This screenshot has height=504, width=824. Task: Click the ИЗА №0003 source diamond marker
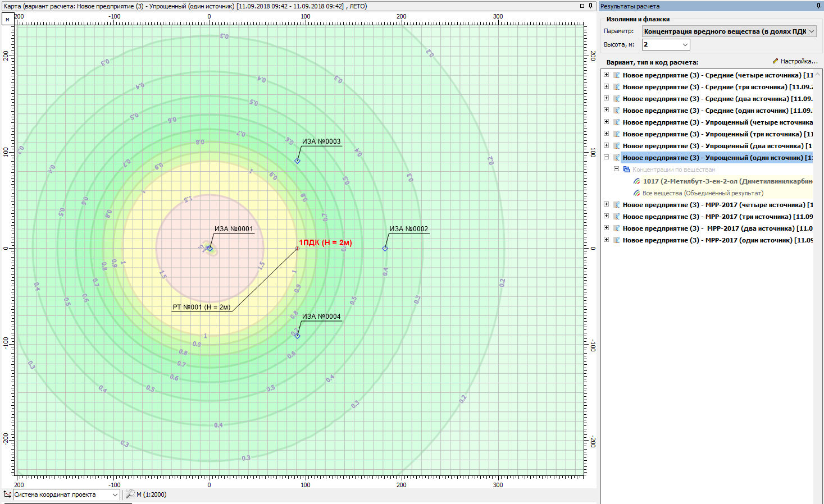coord(298,161)
